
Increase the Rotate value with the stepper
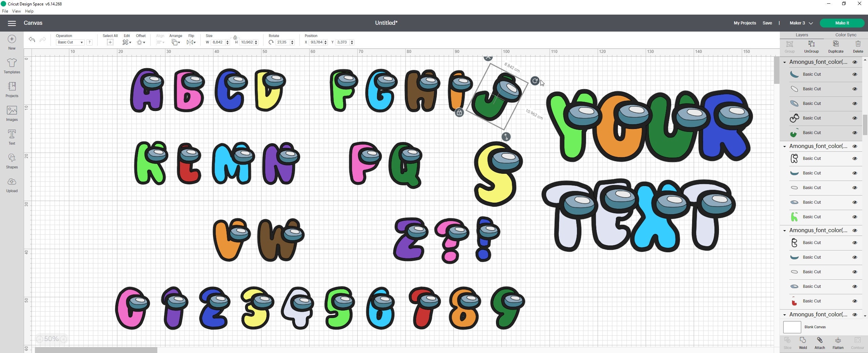[x=292, y=41]
